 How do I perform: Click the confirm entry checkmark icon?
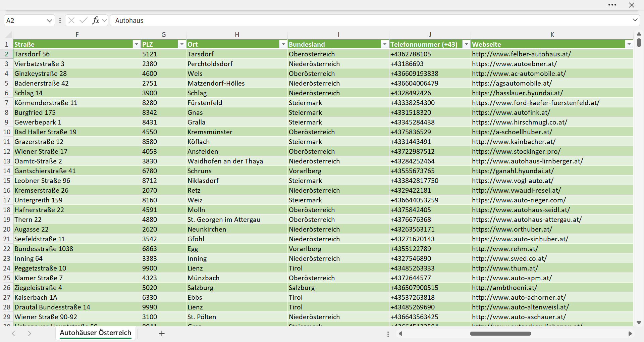click(84, 20)
